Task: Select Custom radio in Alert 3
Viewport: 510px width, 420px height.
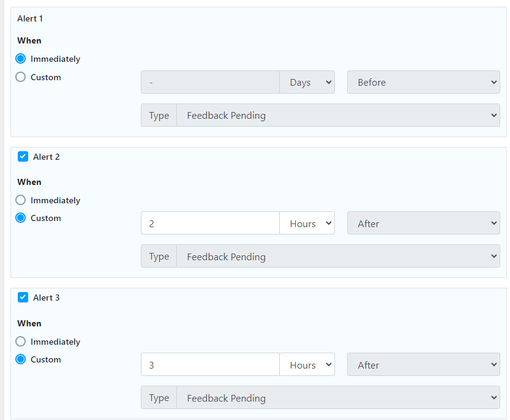Action: point(21,359)
